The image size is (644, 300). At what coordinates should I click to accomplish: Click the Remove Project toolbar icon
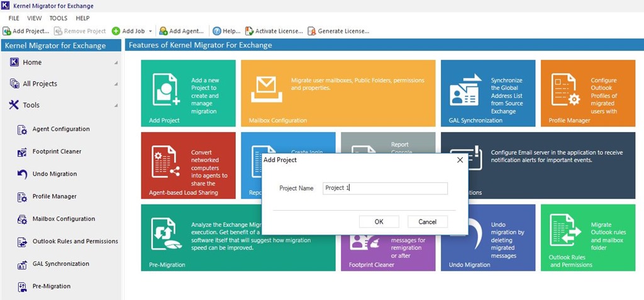(58, 31)
